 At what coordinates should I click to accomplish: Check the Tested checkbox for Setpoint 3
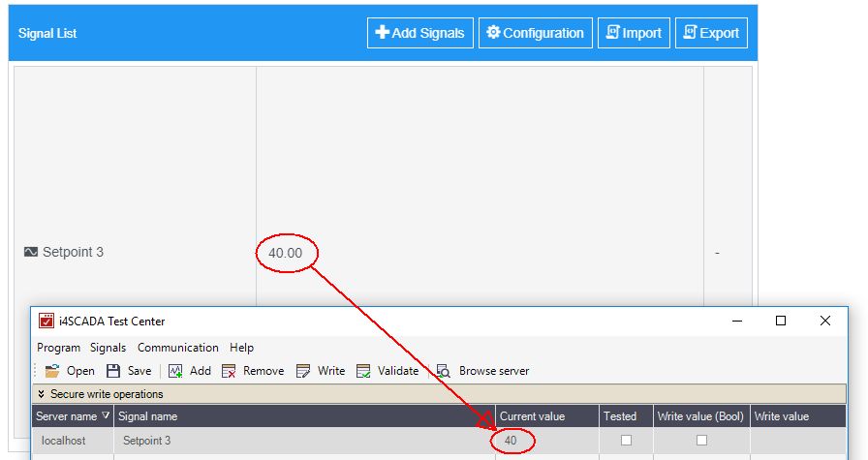click(x=626, y=440)
